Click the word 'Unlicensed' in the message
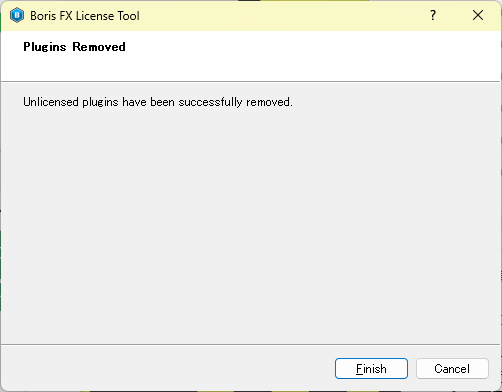Screen dimensions: 502x392 click(x=51, y=102)
